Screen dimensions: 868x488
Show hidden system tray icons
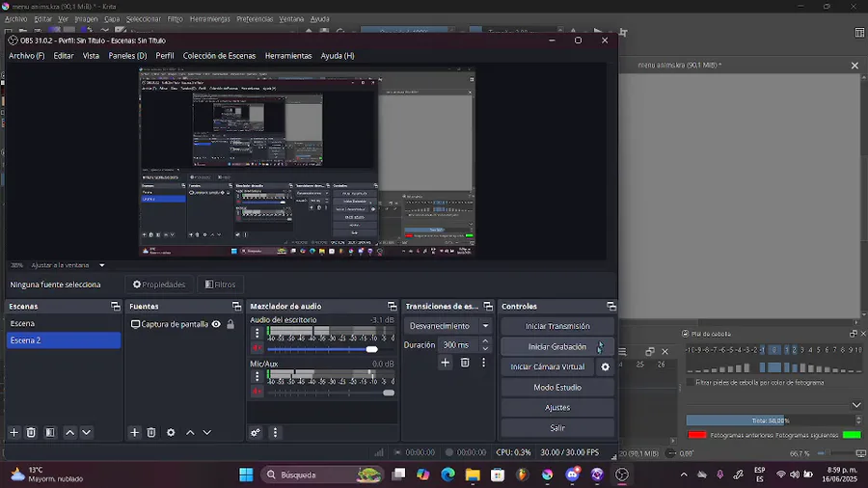click(684, 474)
